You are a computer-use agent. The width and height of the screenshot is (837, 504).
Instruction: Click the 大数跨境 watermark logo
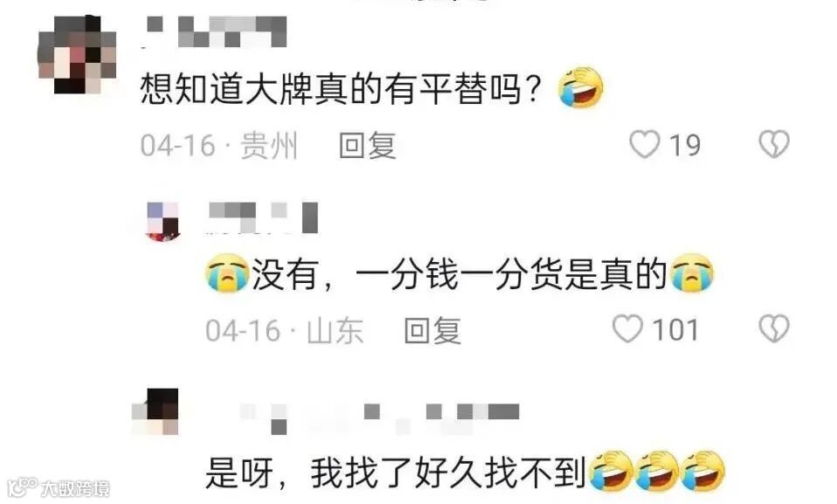[59, 487]
